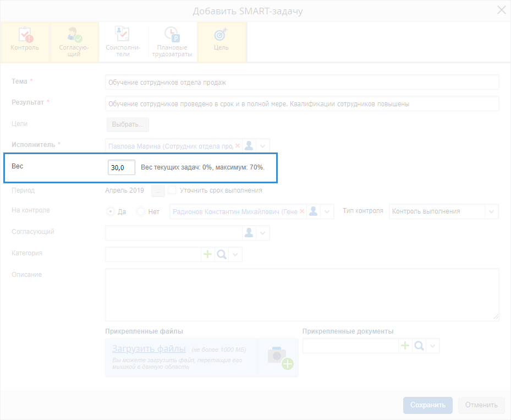Click search magnifier in Категория field

click(x=222, y=254)
